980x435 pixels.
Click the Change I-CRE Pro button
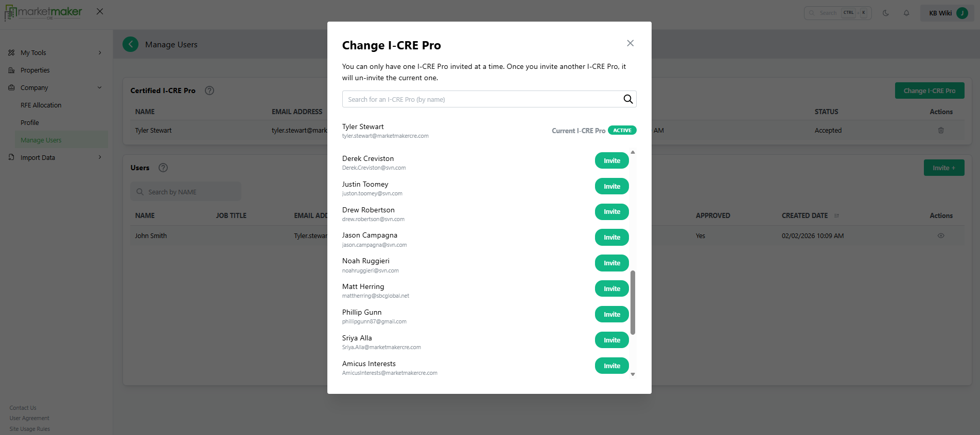[x=930, y=90]
